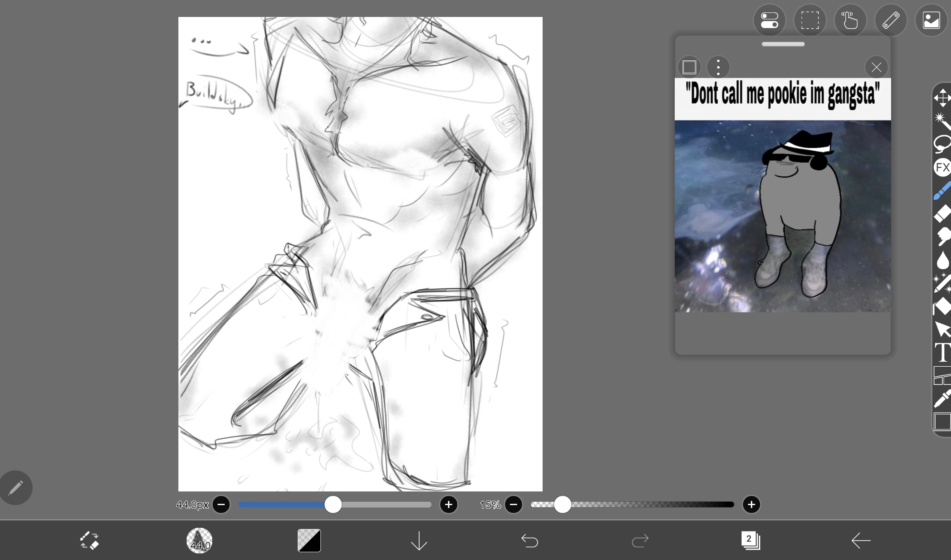This screenshot has width=951, height=560.
Task: Open the stabilizer hand settings
Action: coord(850,20)
